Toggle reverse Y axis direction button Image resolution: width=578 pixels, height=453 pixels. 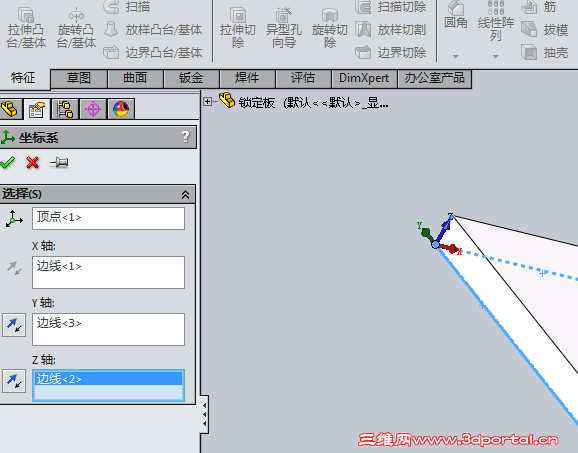click(14, 325)
